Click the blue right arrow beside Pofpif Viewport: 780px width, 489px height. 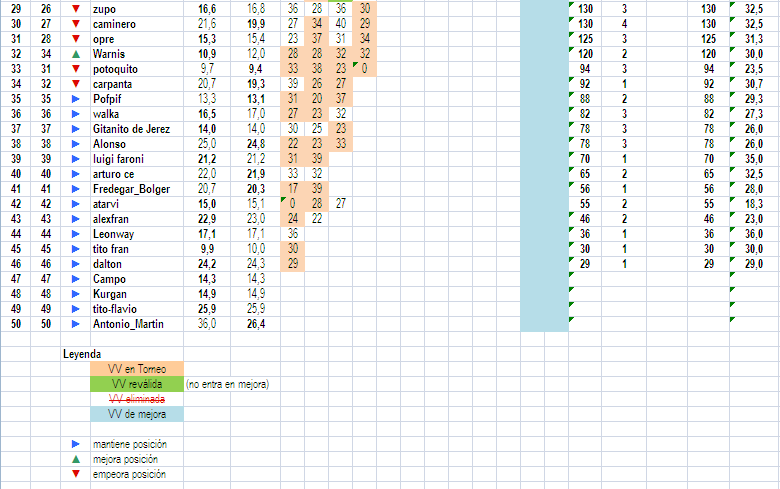pyautogui.click(x=75, y=99)
